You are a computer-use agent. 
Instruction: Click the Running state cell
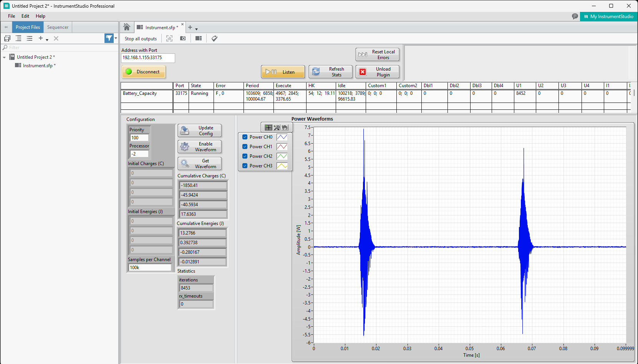pyautogui.click(x=201, y=96)
